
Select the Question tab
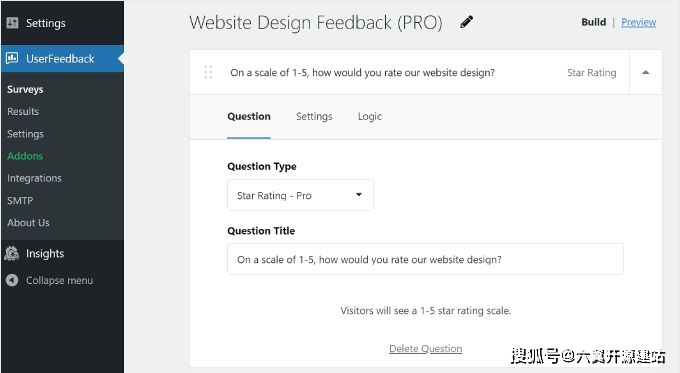click(249, 116)
